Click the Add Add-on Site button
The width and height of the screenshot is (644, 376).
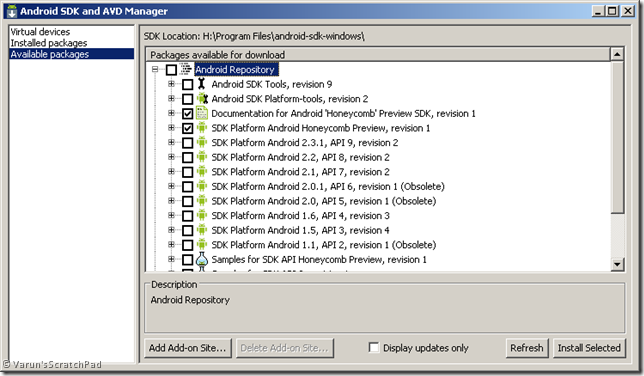(x=188, y=348)
